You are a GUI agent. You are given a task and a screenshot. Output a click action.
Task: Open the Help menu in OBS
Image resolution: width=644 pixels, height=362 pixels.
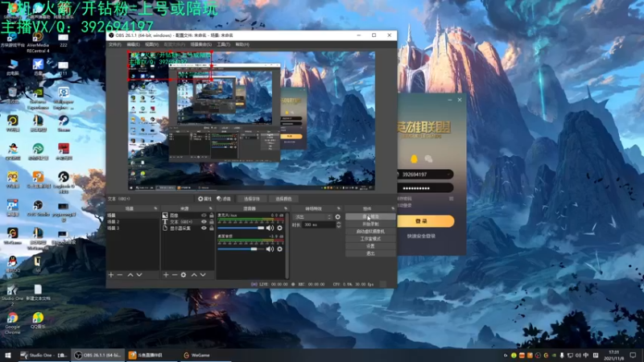pyautogui.click(x=242, y=44)
